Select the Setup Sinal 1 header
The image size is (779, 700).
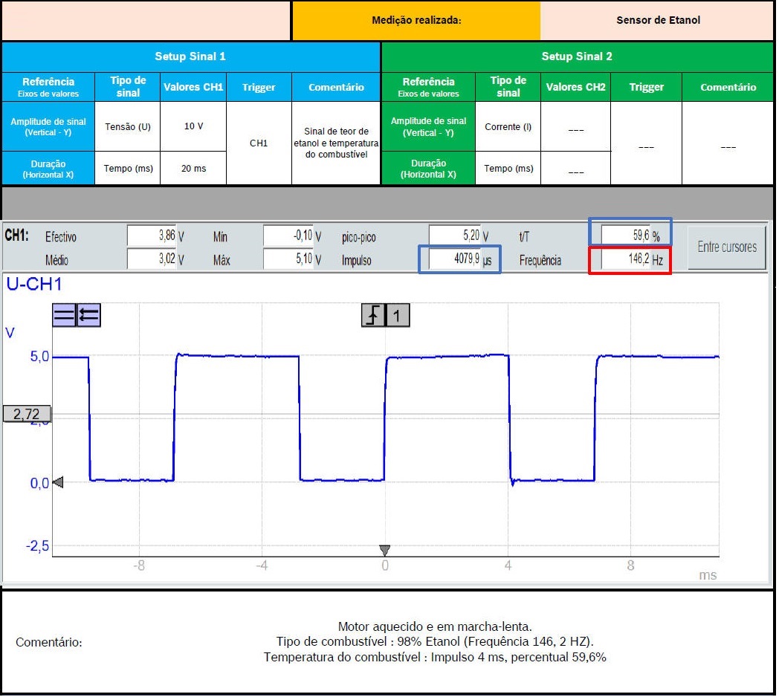tap(190, 56)
